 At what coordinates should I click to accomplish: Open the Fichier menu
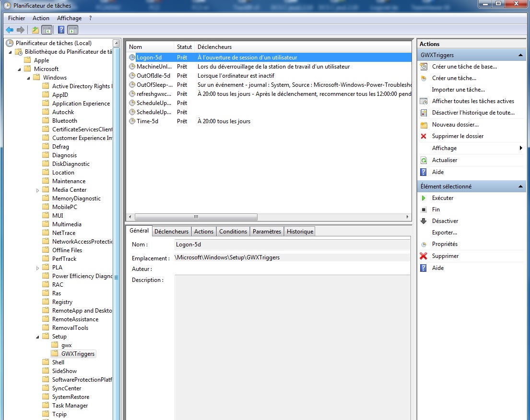click(16, 18)
